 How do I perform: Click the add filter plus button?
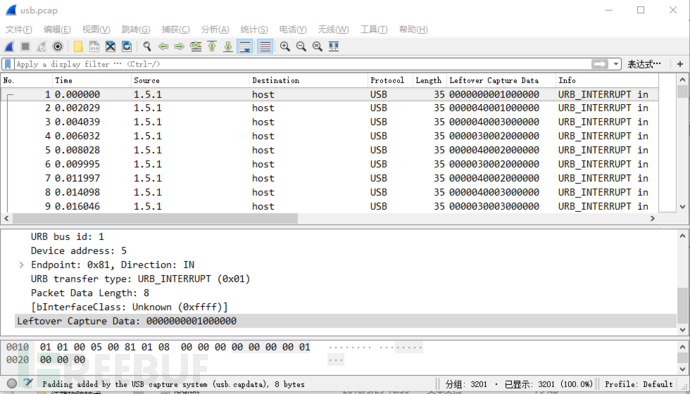[680, 64]
